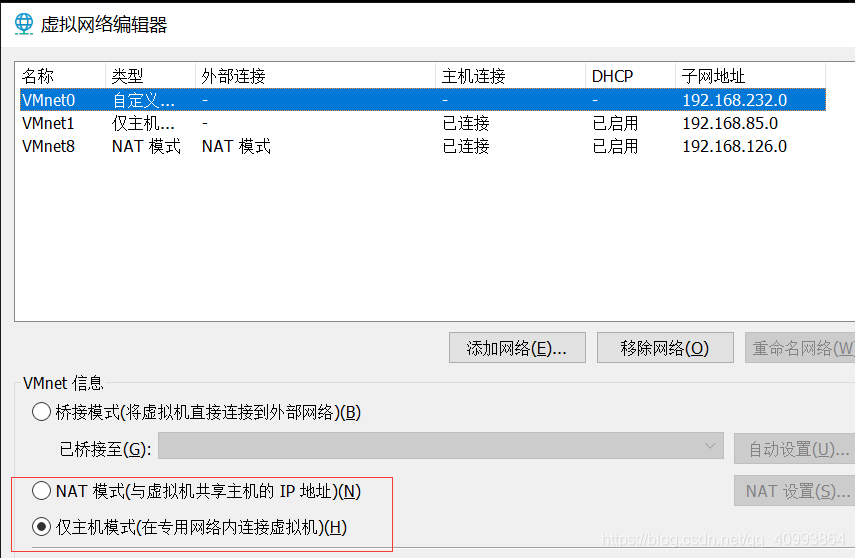Click subnet address 192.168.126.0
Screen dimensions: 855x558
click(x=734, y=146)
